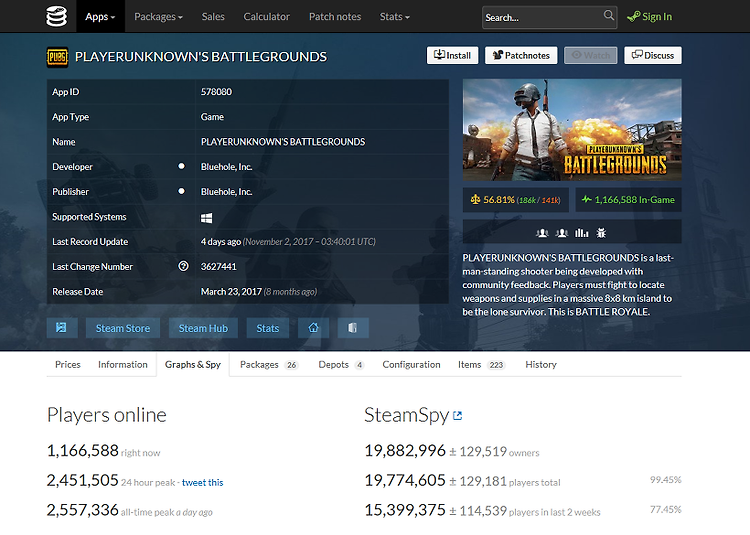Click the 19,882,996 owners figure

click(405, 450)
